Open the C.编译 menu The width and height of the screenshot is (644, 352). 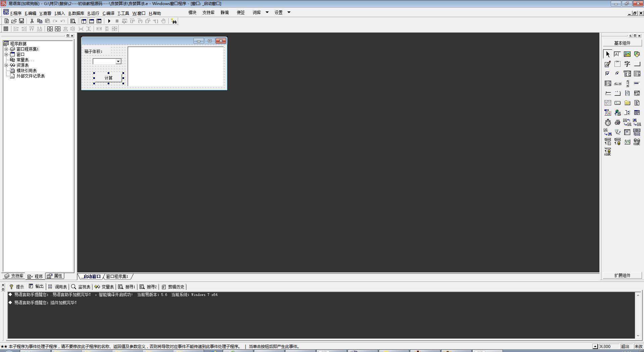pos(108,13)
